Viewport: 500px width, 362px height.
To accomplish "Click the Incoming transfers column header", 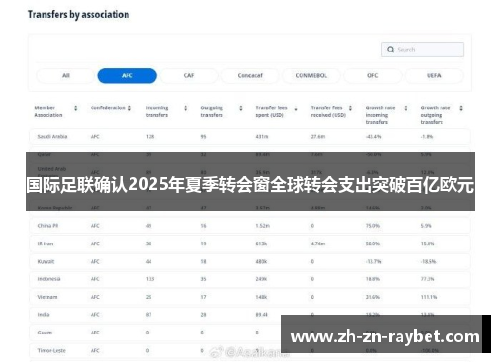I will [157, 111].
